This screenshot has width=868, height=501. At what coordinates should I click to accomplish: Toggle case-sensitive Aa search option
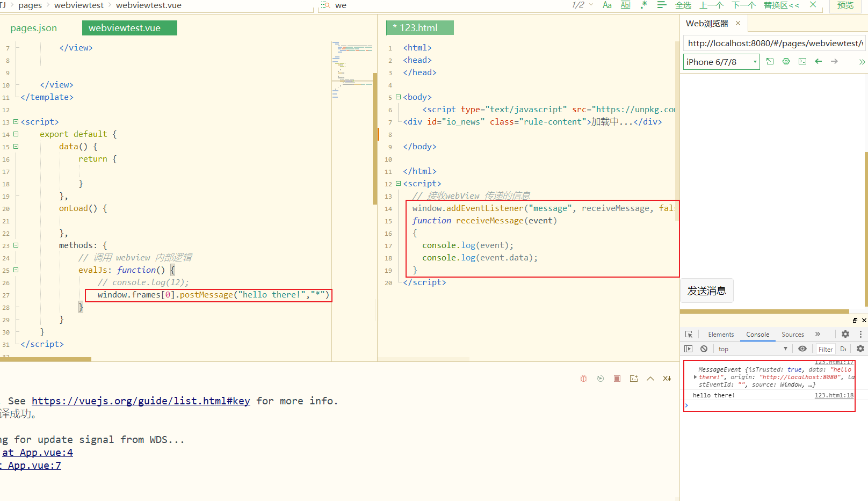[607, 5]
